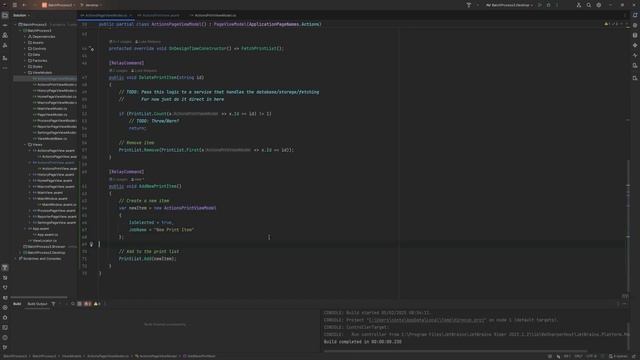Expand the Assets folder
Image resolution: width=640 pixels, height=360 pixels.
[25, 42]
